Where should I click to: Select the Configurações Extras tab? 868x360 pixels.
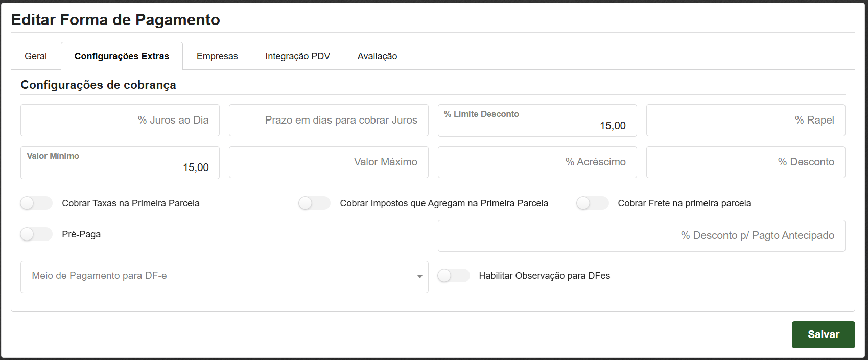point(122,56)
